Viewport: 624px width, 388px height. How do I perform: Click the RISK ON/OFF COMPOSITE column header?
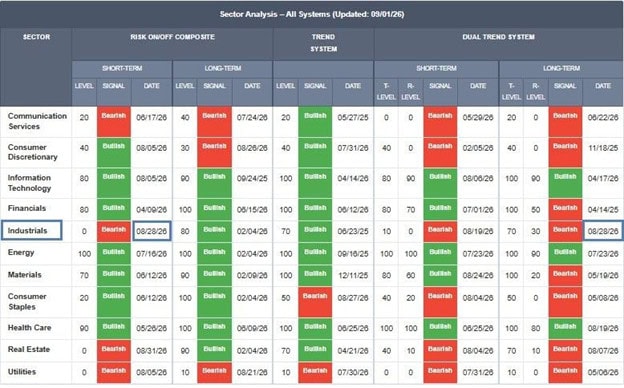172,37
